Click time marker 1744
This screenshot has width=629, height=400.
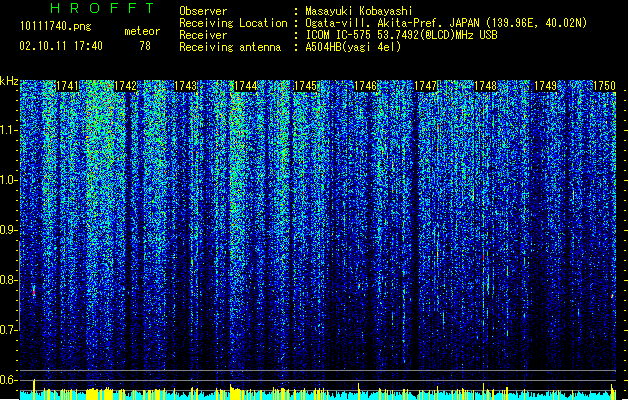click(246, 86)
